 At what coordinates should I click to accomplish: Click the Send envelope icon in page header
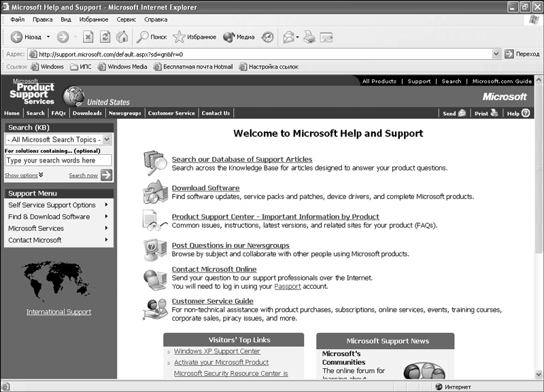(x=462, y=113)
